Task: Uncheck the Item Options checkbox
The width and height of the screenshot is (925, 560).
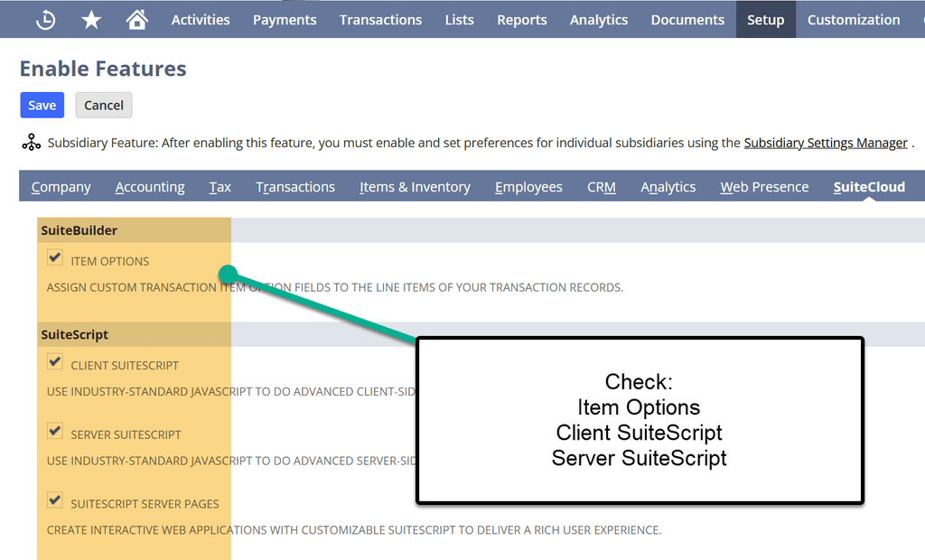Action: click(x=55, y=258)
